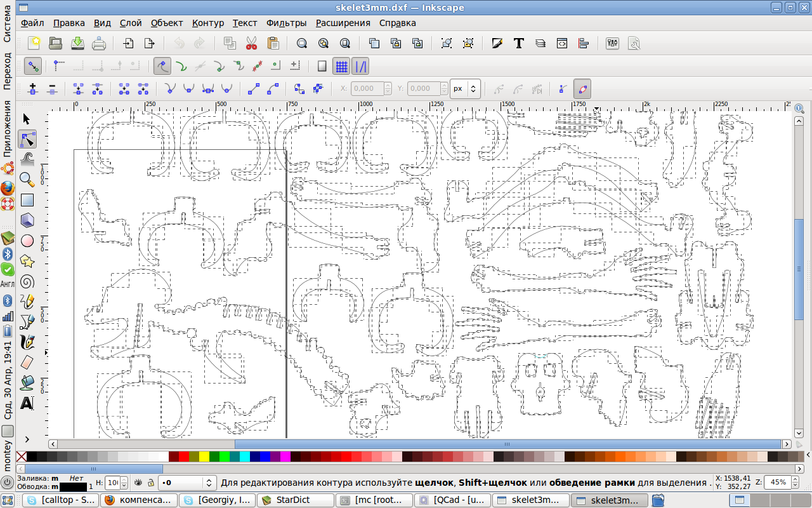Open a file using the folder icon
The width and height of the screenshot is (812, 508).
click(56, 43)
